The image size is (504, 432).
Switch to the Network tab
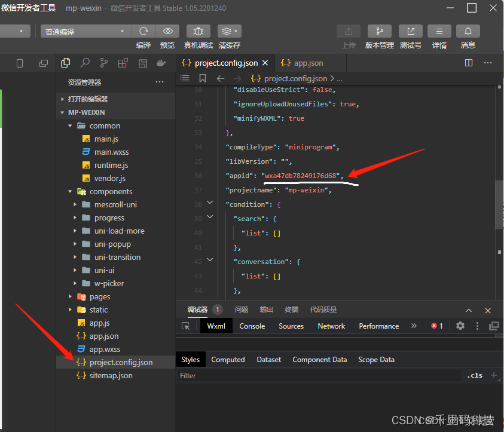pos(331,326)
